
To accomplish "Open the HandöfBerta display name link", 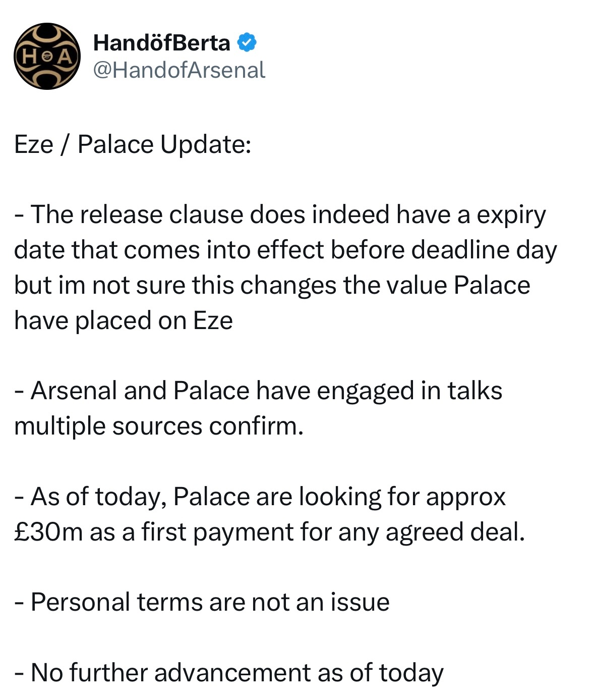I will 162,43.
